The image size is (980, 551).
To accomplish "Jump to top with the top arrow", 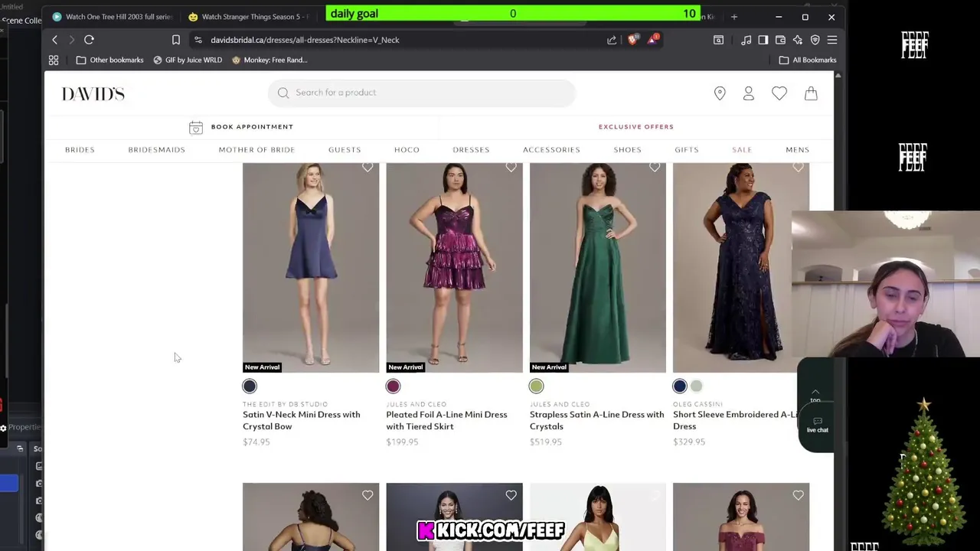I will tap(815, 395).
